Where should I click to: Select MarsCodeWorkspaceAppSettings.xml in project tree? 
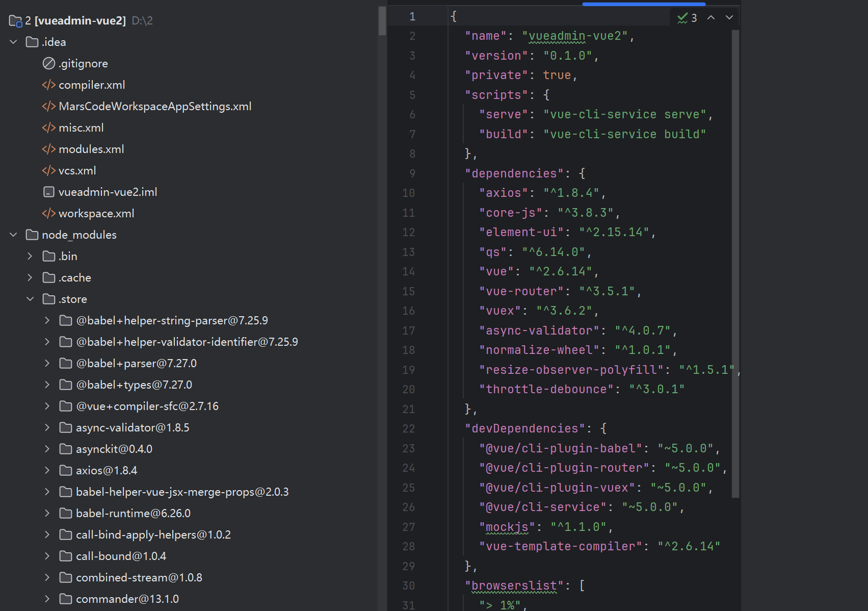pyautogui.click(x=155, y=106)
